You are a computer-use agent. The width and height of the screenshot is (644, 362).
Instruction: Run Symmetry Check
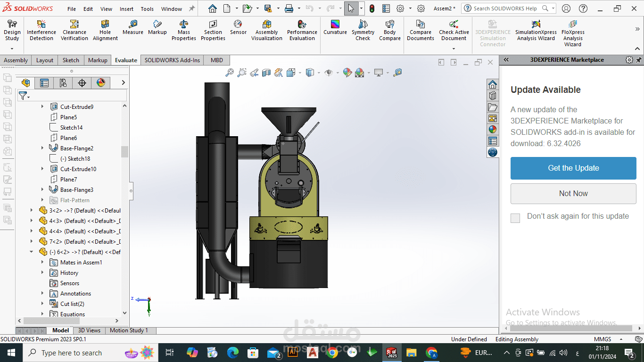click(363, 31)
